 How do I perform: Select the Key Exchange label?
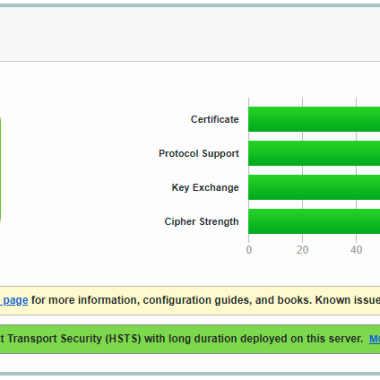[205, 188]
